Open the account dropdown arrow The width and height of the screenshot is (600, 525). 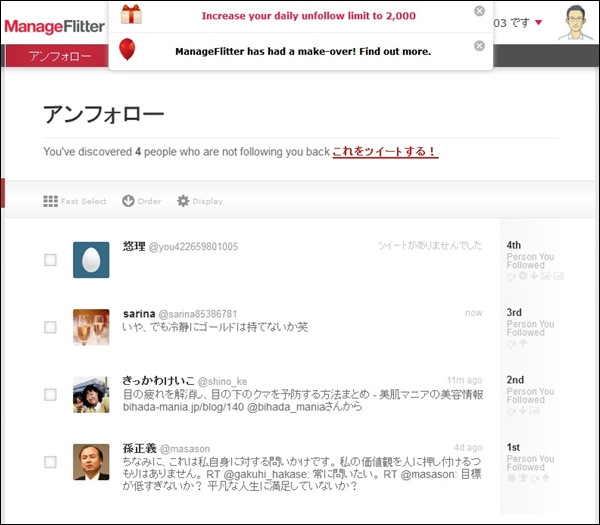tap(538, 22)
